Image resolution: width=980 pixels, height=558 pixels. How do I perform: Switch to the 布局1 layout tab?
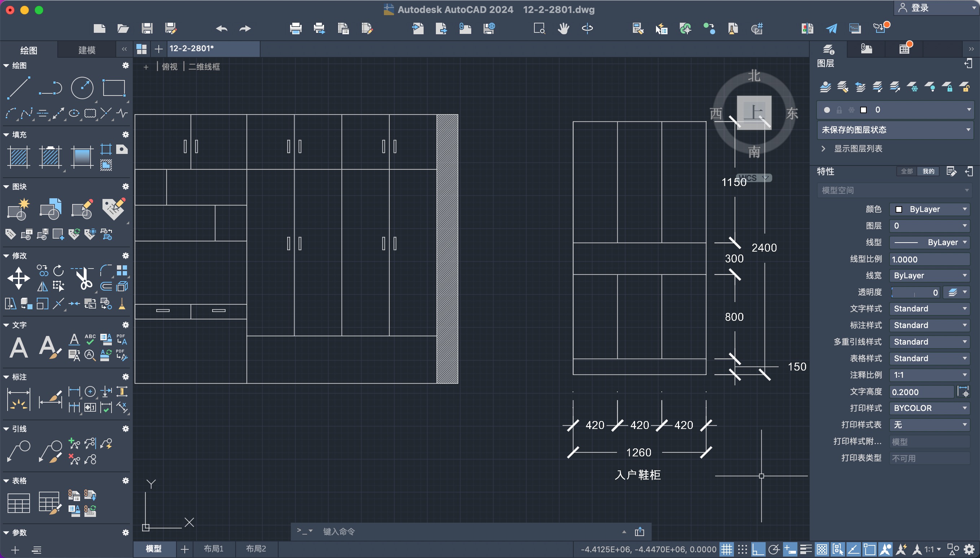click(x=213, y=549)
